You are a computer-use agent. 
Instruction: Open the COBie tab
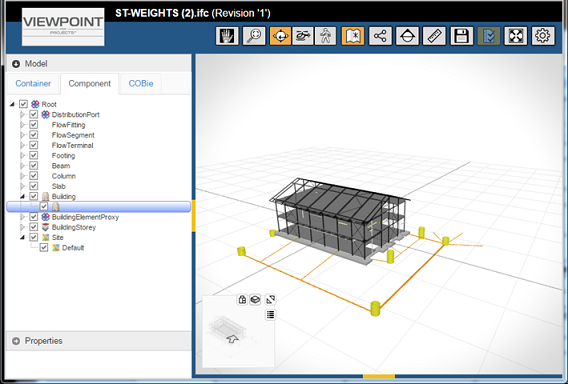coord(141,83)
